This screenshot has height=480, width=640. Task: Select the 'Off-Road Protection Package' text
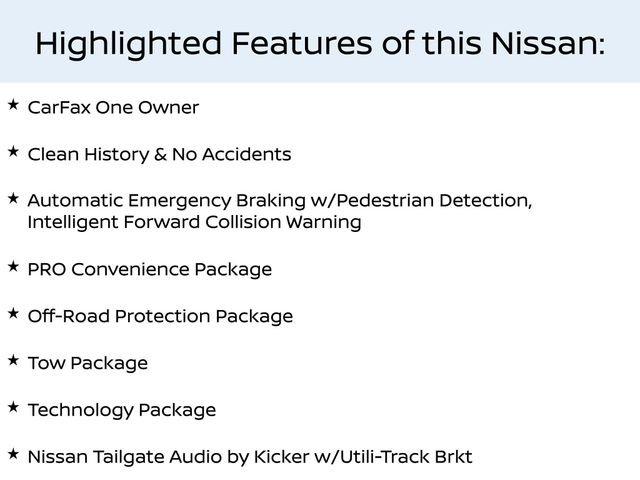[x=160, y=316]
